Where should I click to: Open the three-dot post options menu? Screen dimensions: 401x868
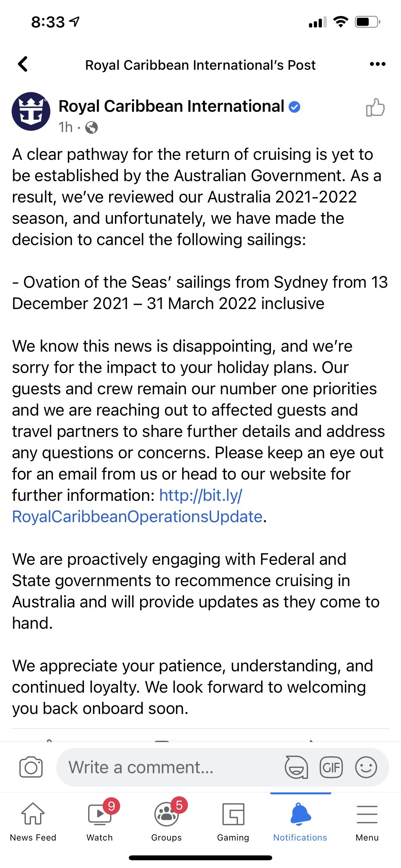pyautogui.click(x=377, y=64)
